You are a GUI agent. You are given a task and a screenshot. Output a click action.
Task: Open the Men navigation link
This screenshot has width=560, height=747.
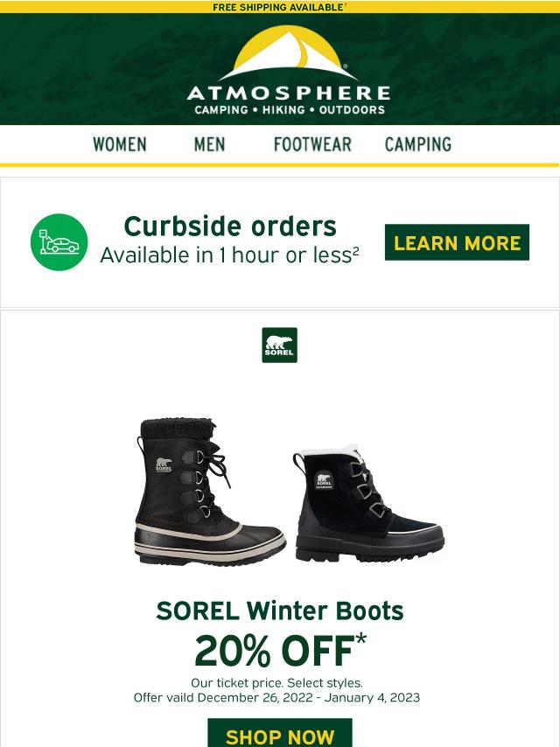coord(209,144)
